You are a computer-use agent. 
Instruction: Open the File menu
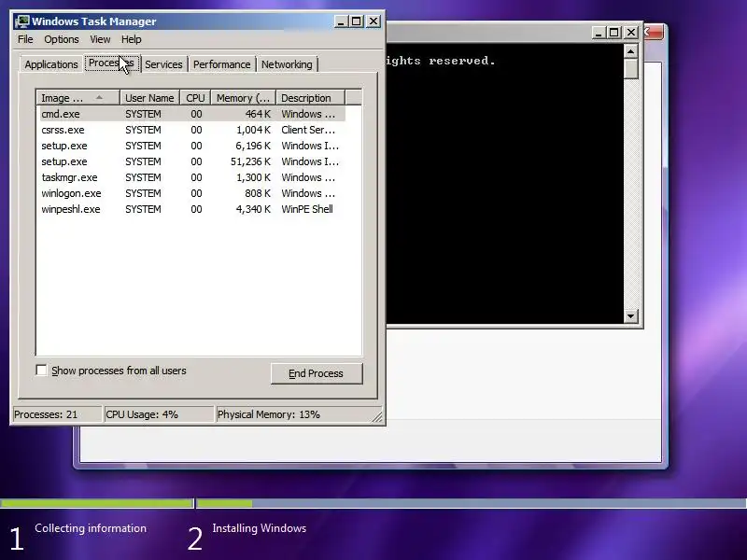click(x=25, y=39)
